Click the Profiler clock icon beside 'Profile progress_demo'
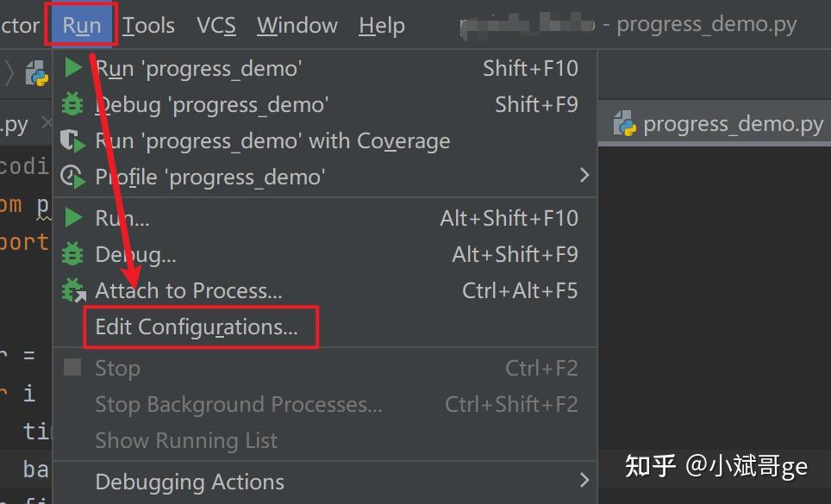831x504 pixels. [x=72, y=177]
